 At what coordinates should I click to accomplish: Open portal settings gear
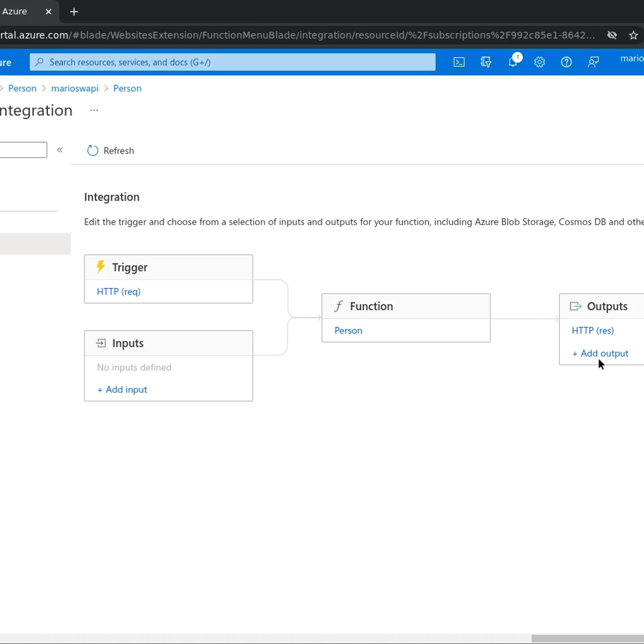(539, 62)
